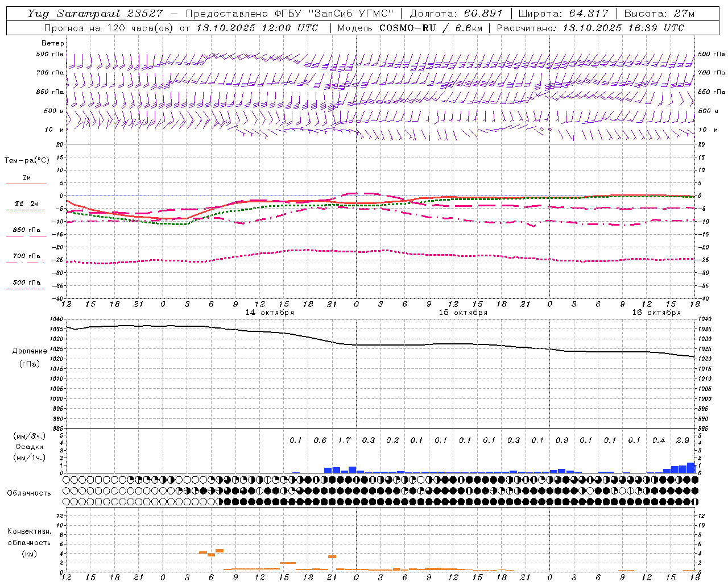Click the 'Широта: 64.317' value
The image size is (728, 582).
point(563,14)
